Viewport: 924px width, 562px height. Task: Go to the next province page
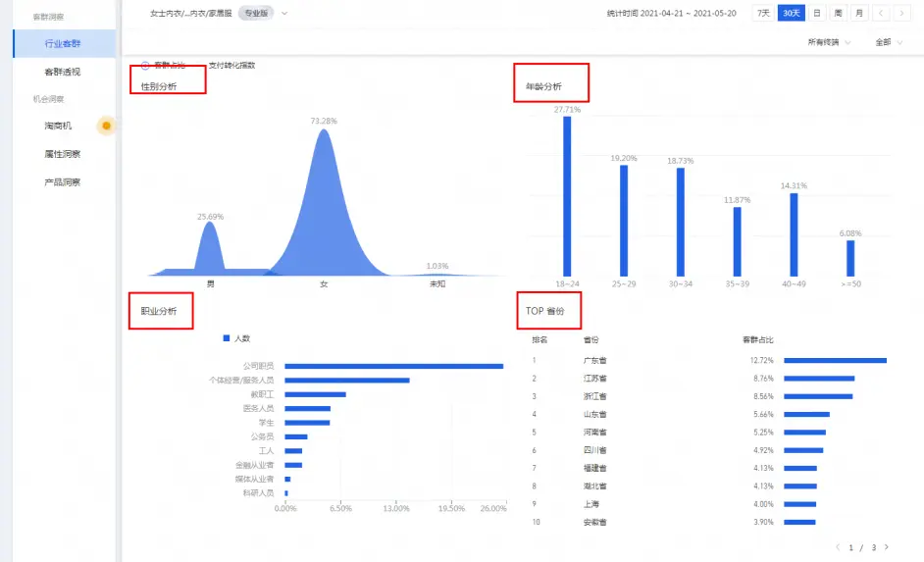tap(887, 547)
